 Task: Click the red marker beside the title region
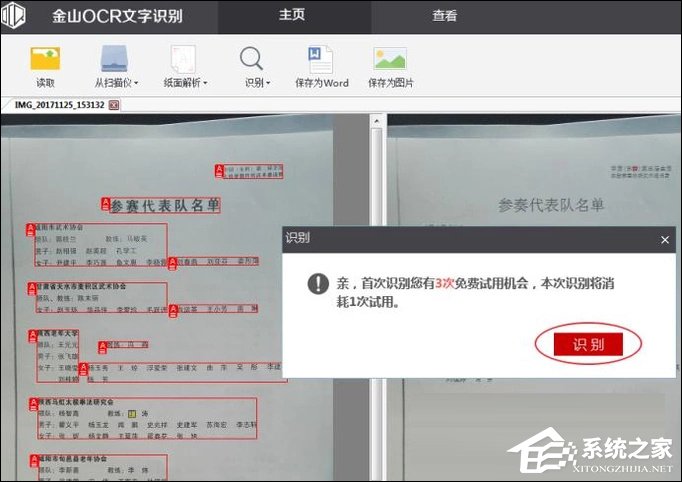105,204
